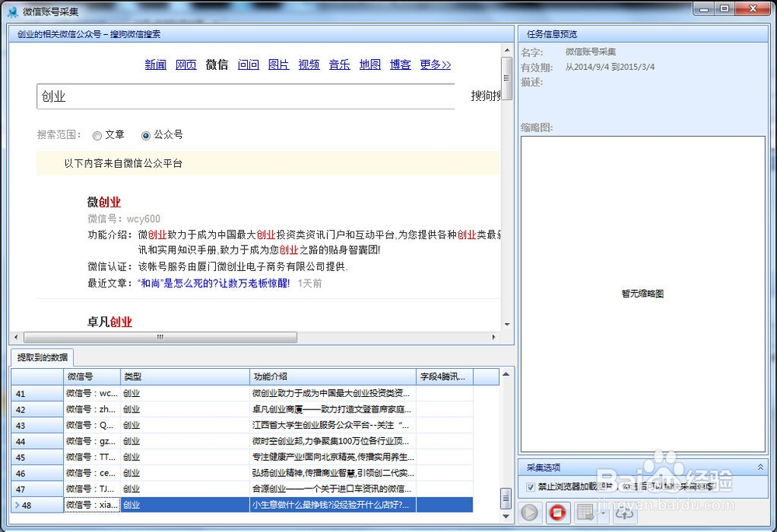Open the 博客 navigation link

point(400,64)
